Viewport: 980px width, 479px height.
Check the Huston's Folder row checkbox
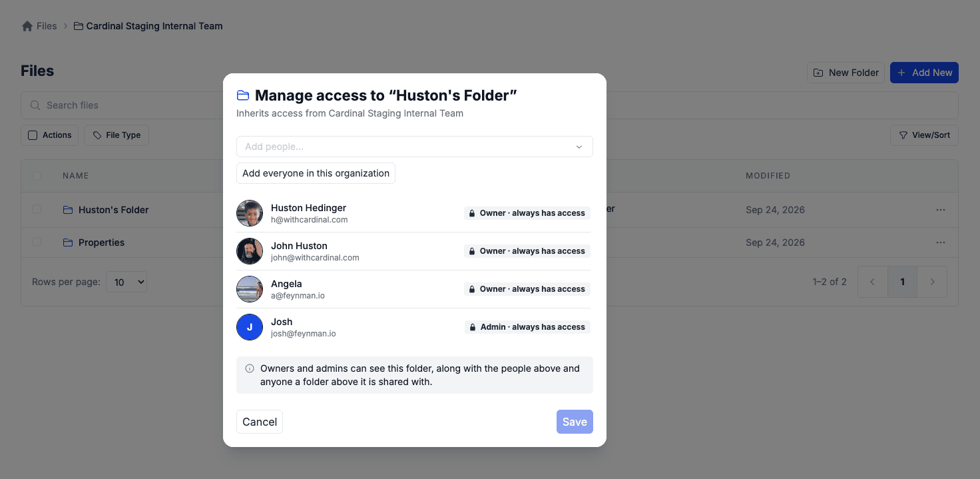coord(37,209)
